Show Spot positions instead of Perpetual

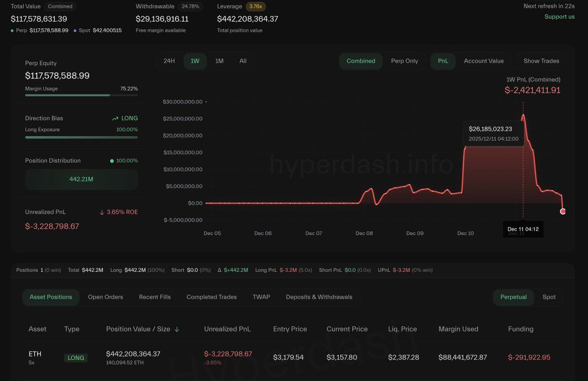click(x=549, y=297)
